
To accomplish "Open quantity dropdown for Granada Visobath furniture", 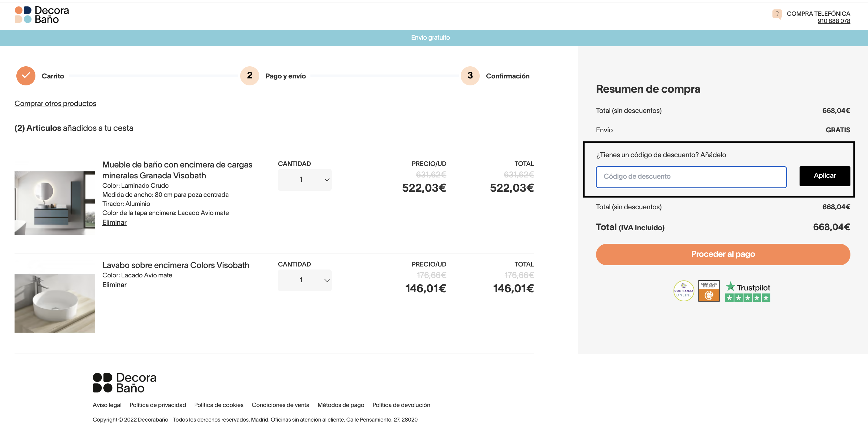I will pos(305,180).
